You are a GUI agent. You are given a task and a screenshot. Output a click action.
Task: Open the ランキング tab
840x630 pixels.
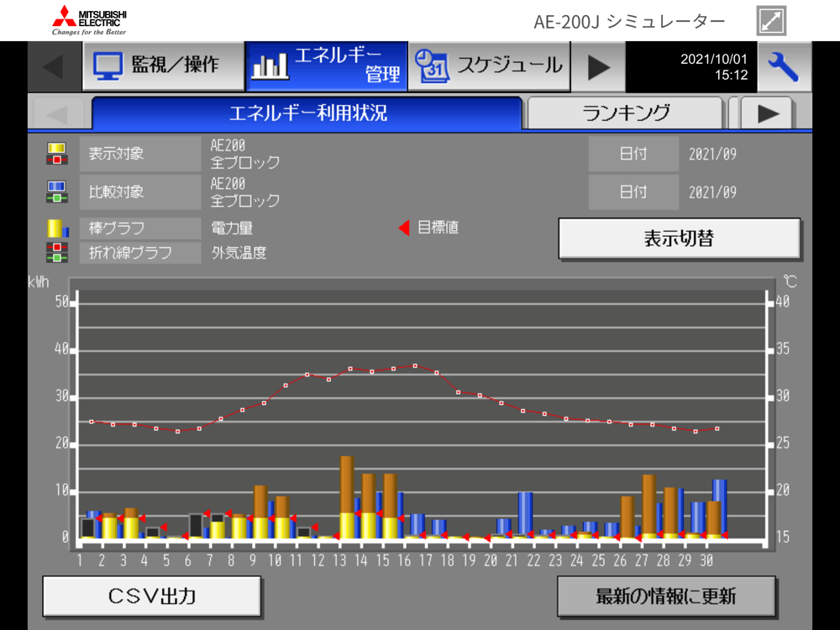click(625, 113)
